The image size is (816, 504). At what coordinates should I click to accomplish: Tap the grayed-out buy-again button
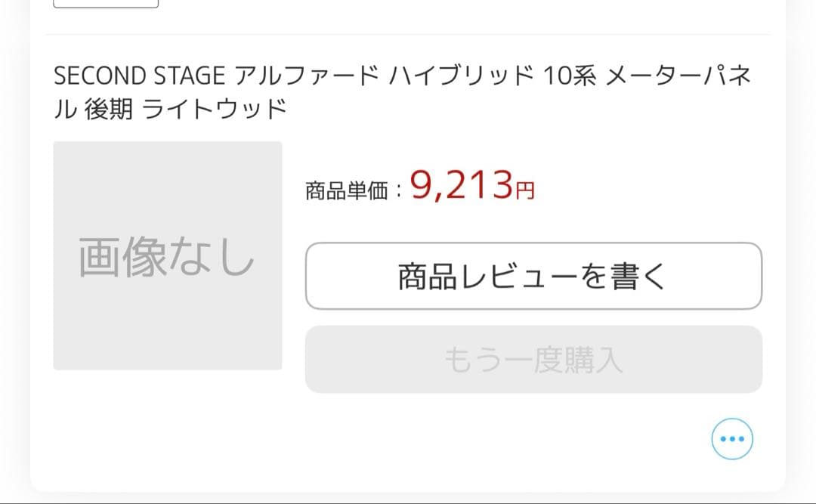point(533,360)
